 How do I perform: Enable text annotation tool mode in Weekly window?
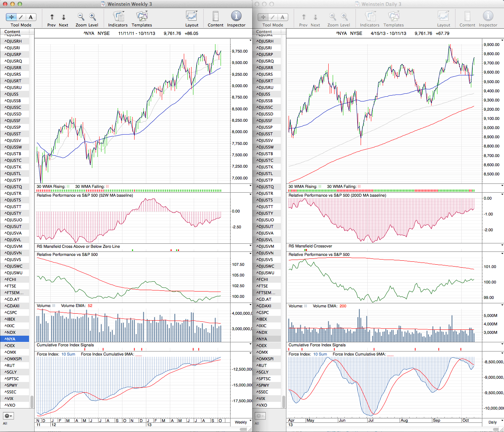coord(31,17)
